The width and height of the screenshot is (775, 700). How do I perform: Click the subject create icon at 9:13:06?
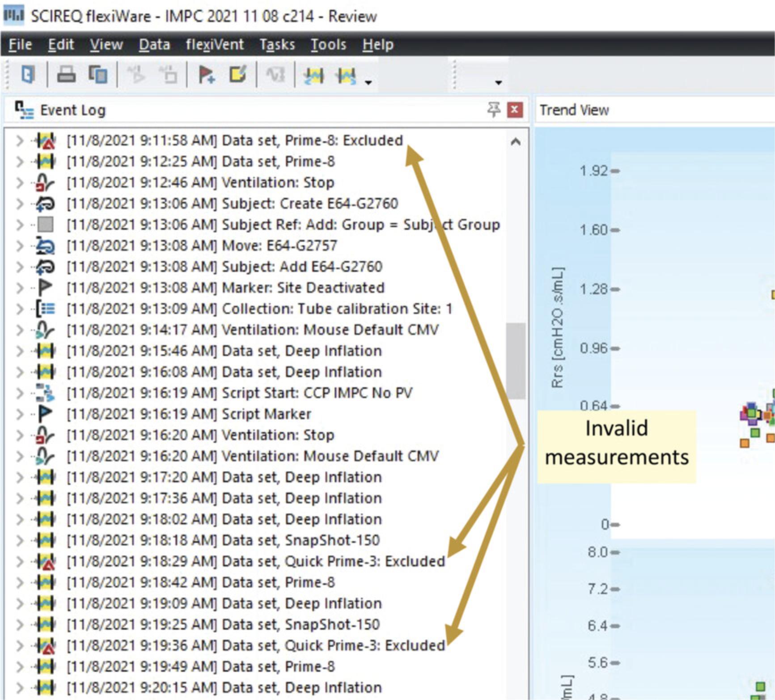click(46, 204)
